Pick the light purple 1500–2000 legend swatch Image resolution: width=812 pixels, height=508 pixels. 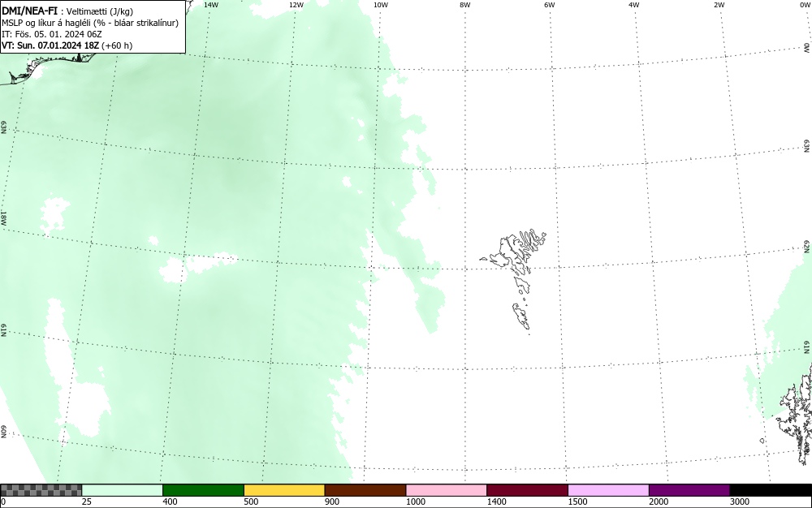tap(608, 490)
